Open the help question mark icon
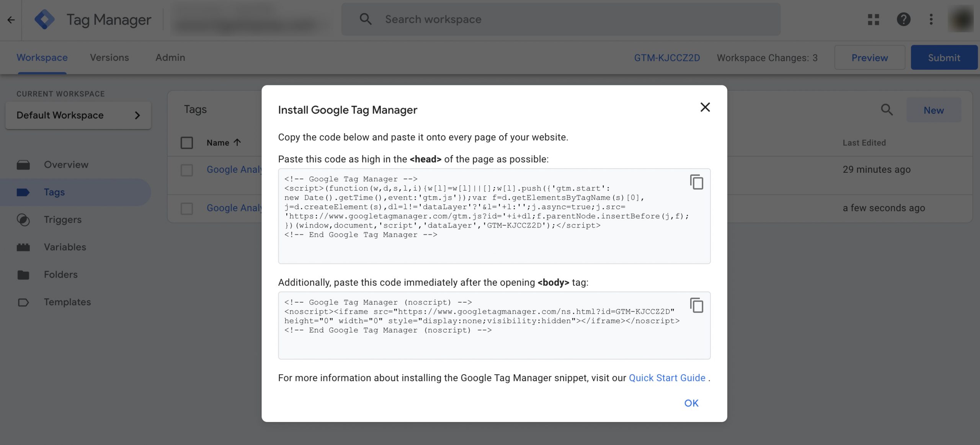The image size is (980, 445). [903, 20]
